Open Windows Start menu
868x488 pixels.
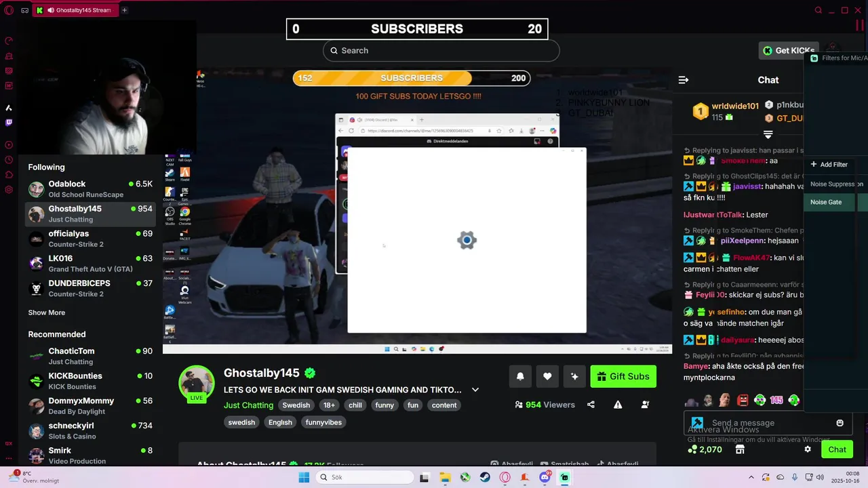[x=304, y=477]
